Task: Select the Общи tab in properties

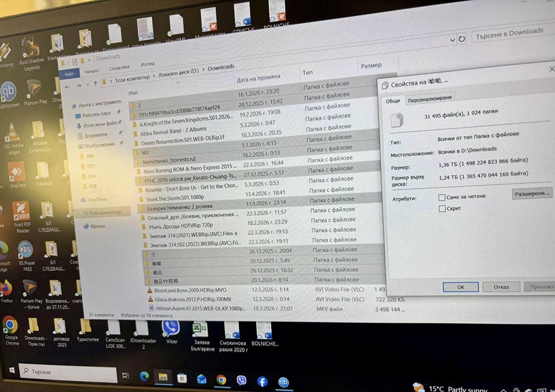Action: pos(393,101)
